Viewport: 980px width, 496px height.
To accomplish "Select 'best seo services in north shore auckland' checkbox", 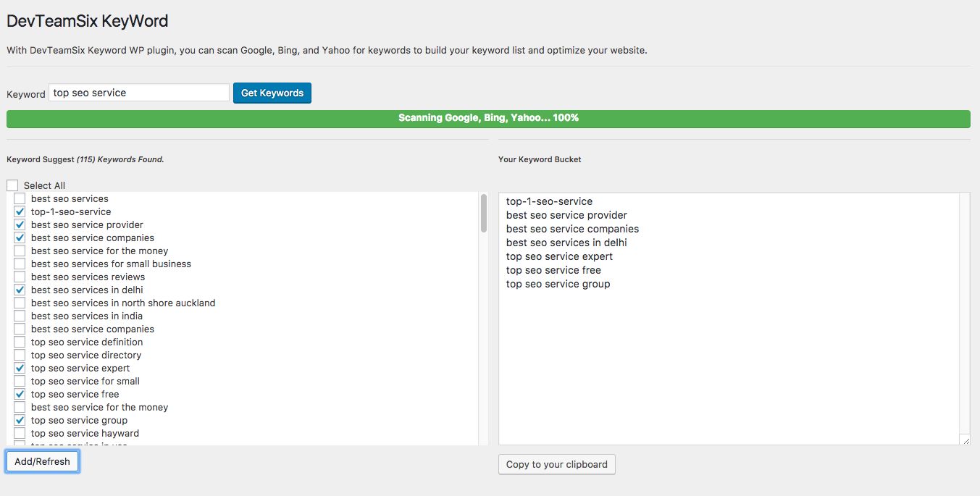I will 20,303.
